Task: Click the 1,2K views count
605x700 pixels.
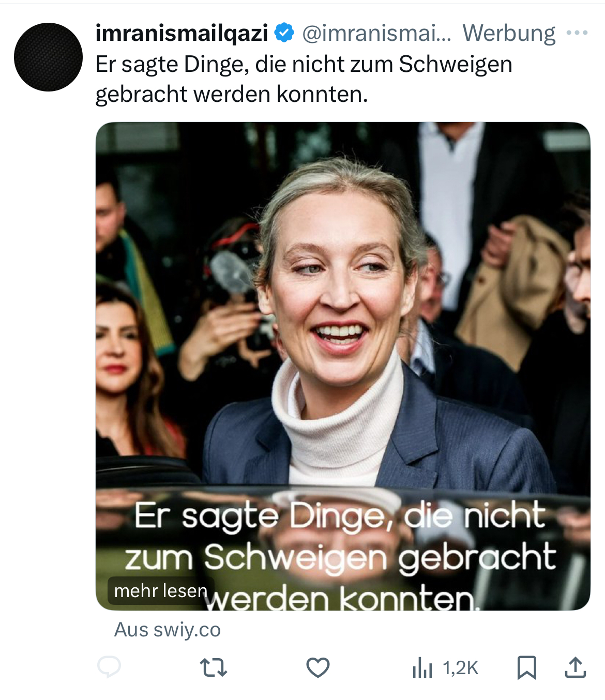Action: [x=461, y=668]
